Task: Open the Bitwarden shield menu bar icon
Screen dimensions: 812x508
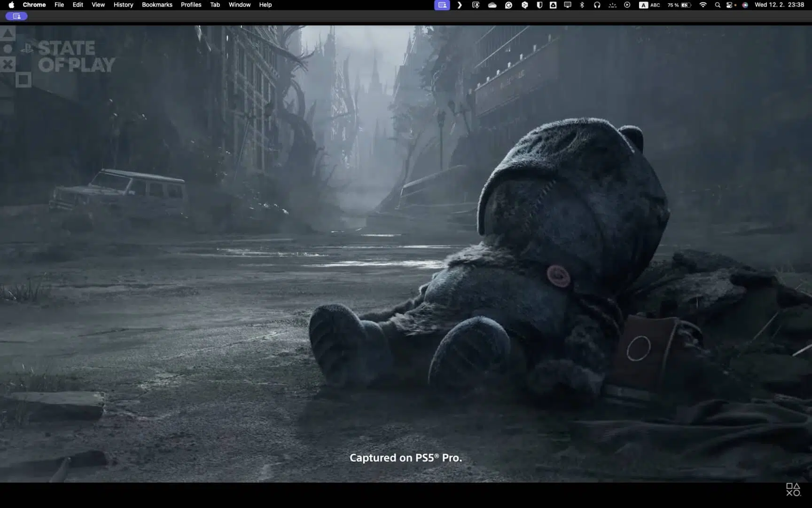Action: click(x=539, y=5)
